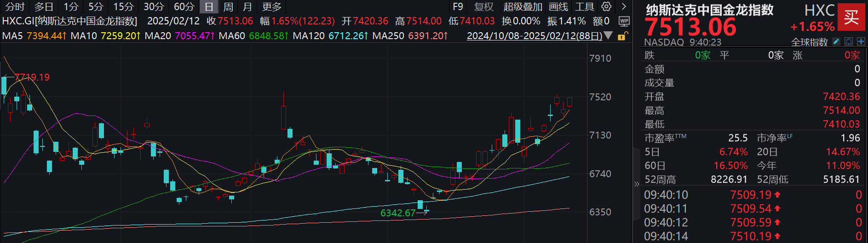Select the 周 weekly chart tab
Viewport: 868px width, 243px height.
(228, 7)
